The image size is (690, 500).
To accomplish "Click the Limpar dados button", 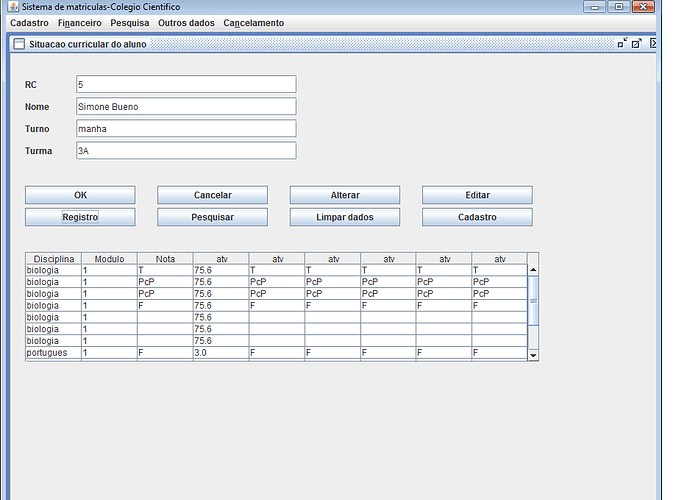I will (x=345, y=217).
